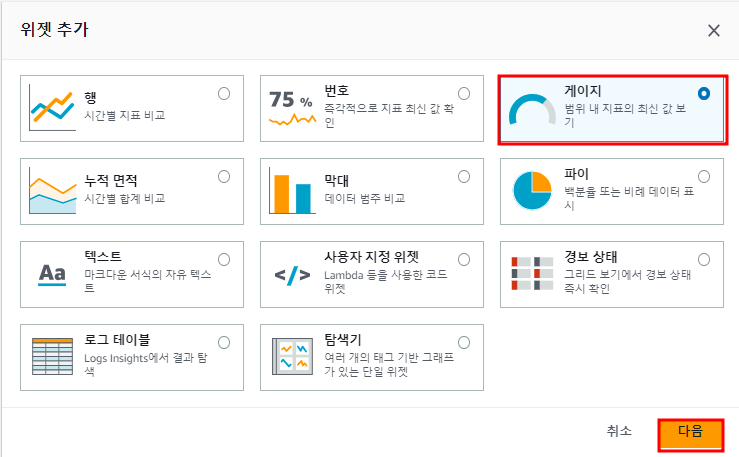
Task: Select the 행 line widget radio button
Action: pos(224,94)
